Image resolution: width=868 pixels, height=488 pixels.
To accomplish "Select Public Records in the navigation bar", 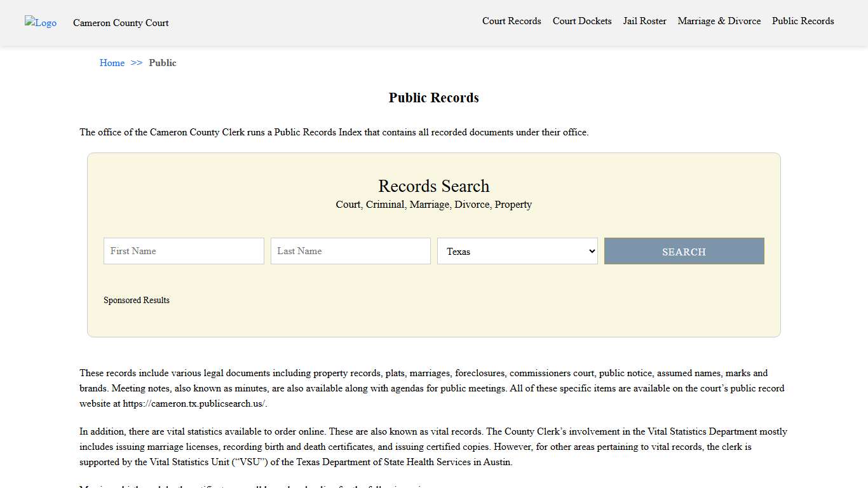I will (x=803, y=21).
